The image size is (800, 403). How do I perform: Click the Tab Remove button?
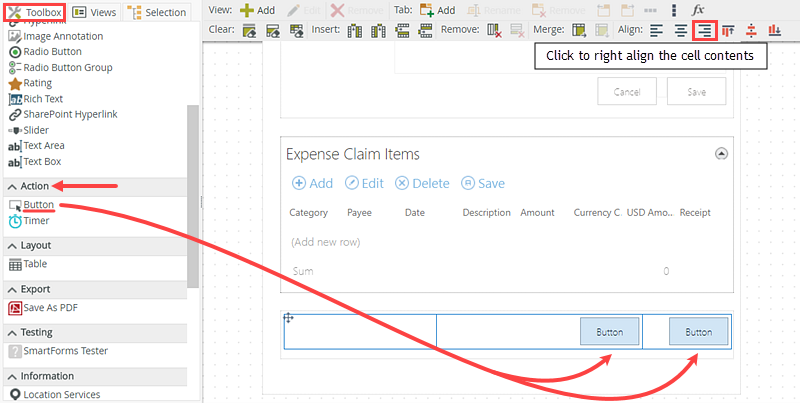559,10
